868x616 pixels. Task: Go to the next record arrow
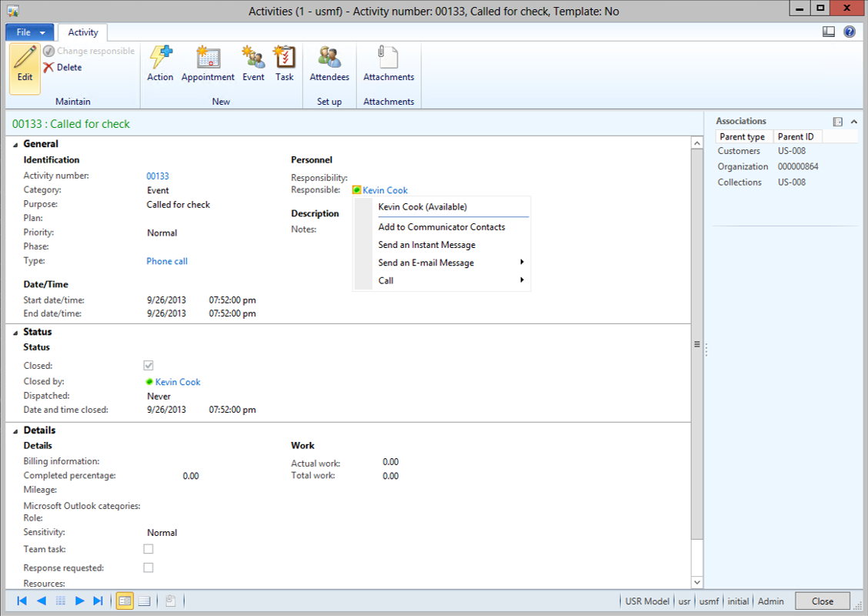79,601
